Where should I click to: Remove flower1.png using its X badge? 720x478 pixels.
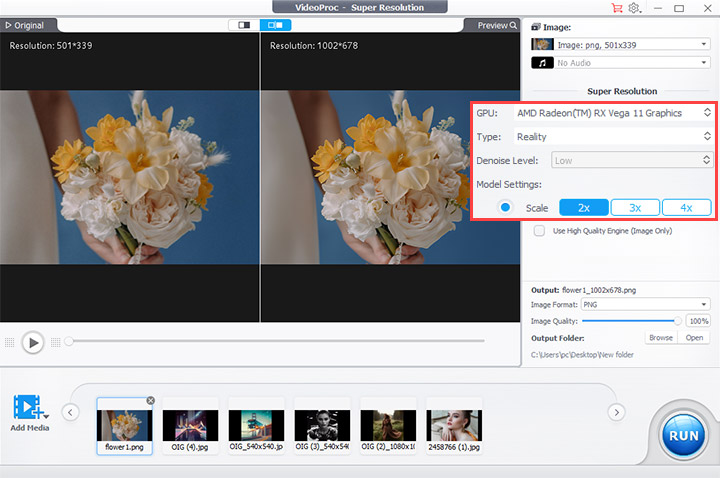151,400
